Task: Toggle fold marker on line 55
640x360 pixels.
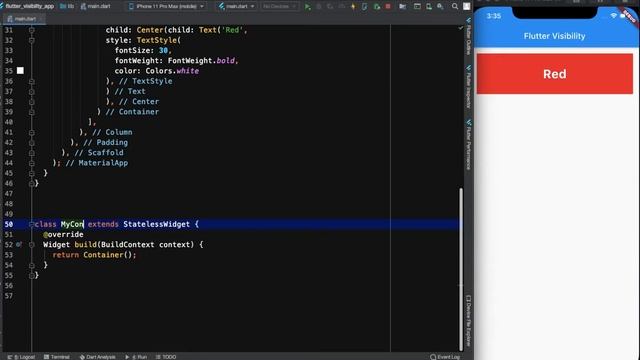Action: coord(31,275)
